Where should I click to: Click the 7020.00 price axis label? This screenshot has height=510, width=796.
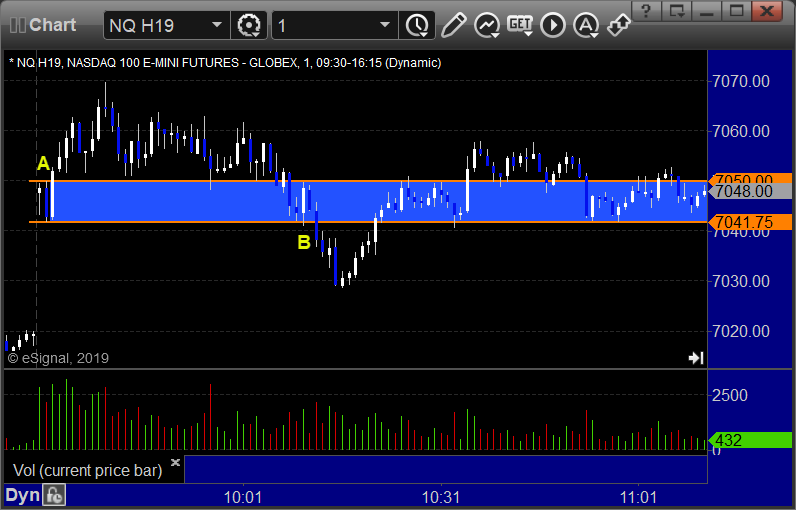[x=741, y=331]
